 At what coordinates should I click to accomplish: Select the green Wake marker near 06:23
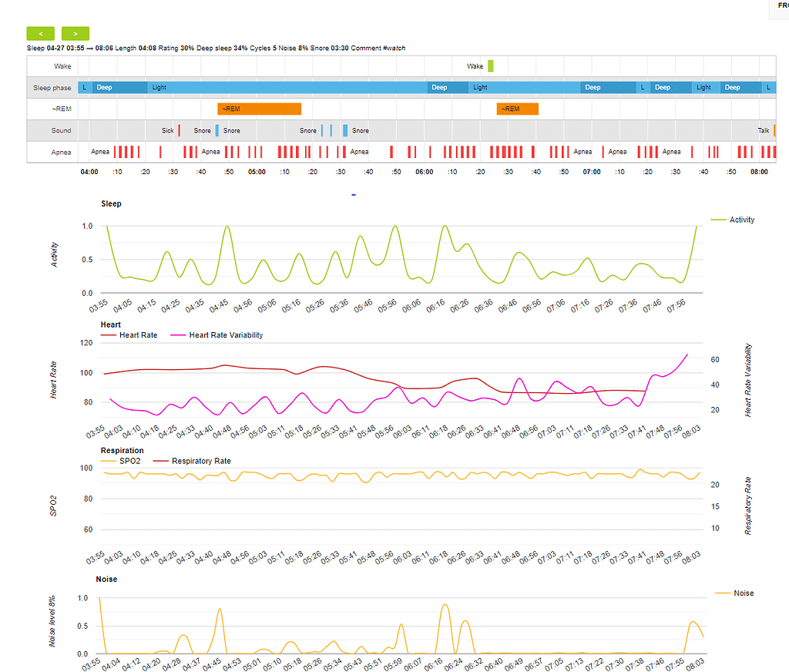pyautogui.click(x=491, y=66)
